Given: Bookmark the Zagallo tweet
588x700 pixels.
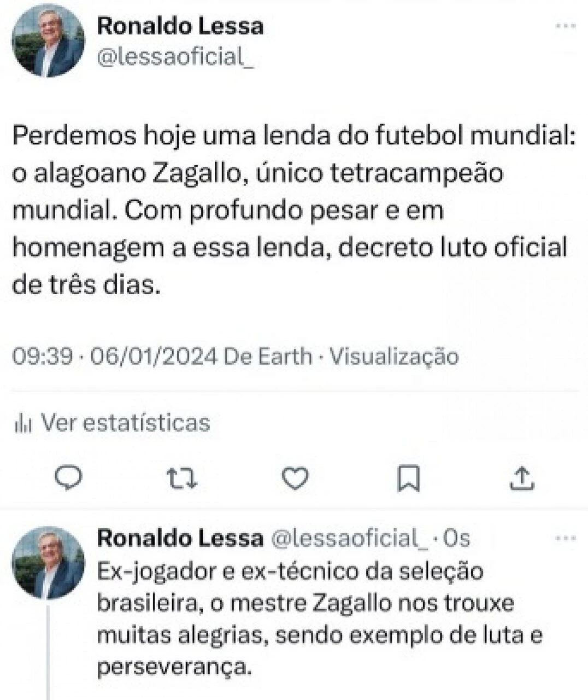Looking at the screenshot, I should pyautogui.click(x=408, y=478).
